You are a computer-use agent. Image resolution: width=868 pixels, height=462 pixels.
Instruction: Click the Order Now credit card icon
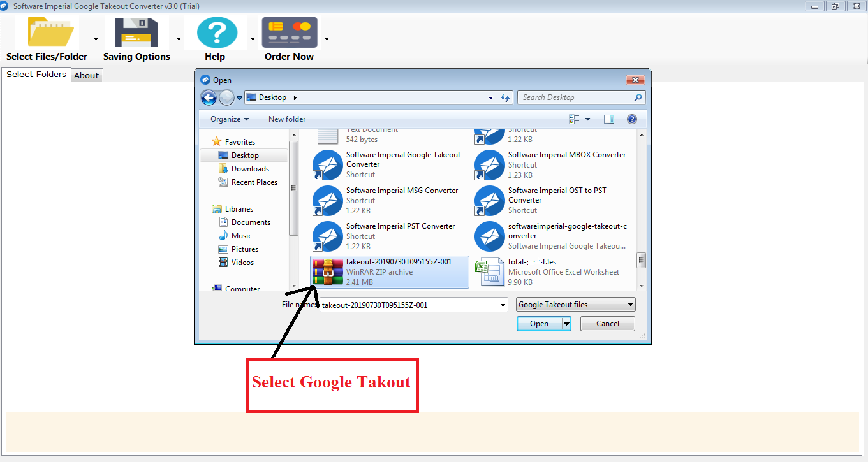[x=290, y=32]
